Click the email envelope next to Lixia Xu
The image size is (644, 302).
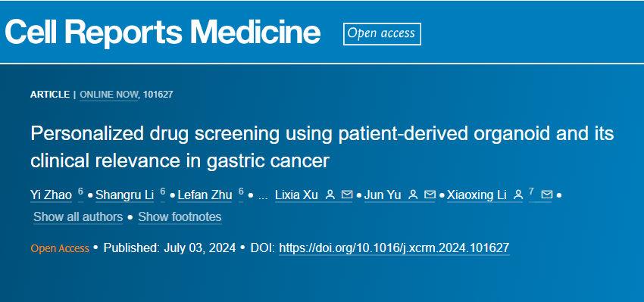click(x=347, y=195)
